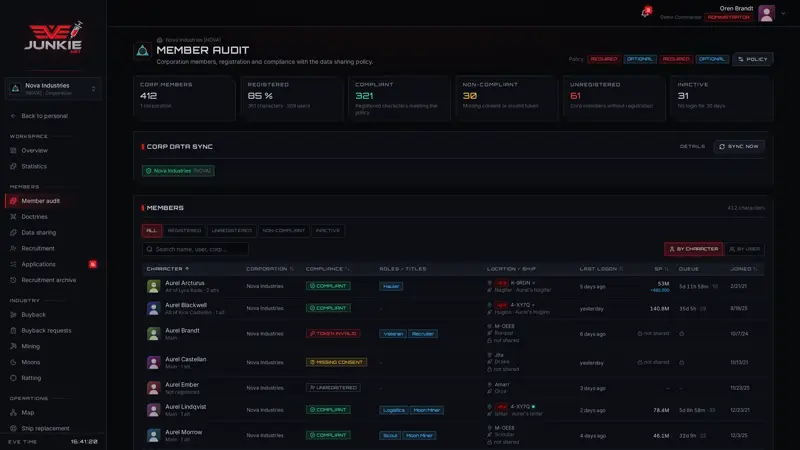Viewport: 800px width, 450px height.
Task: Open Aurel Arcturus character row
Action: [x=453, y=286]
